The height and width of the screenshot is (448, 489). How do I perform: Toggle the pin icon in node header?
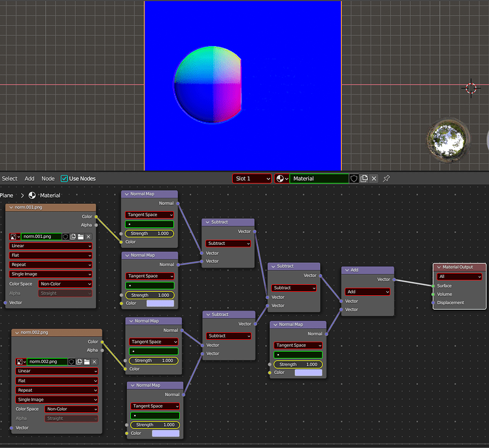coord(386,179)
